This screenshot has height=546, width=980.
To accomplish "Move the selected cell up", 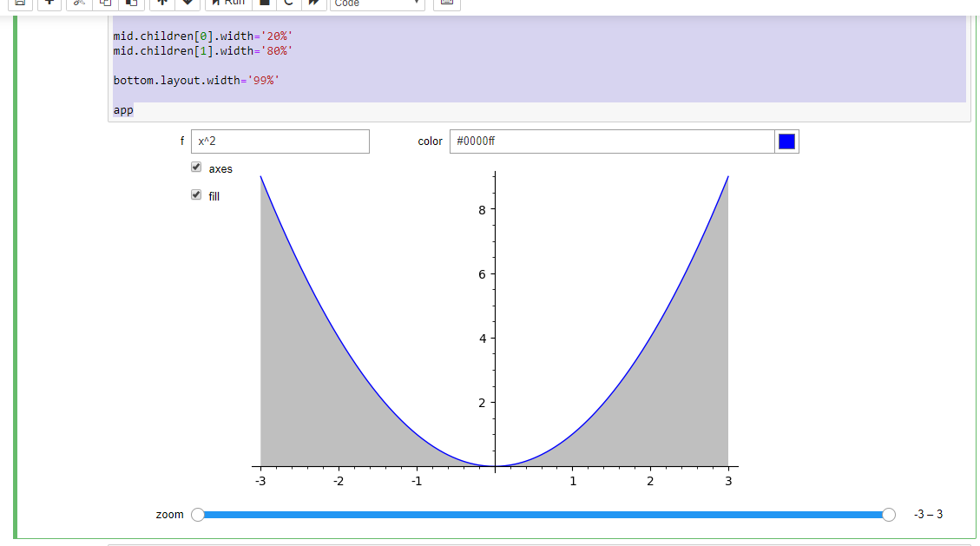I will coord(162,3).
